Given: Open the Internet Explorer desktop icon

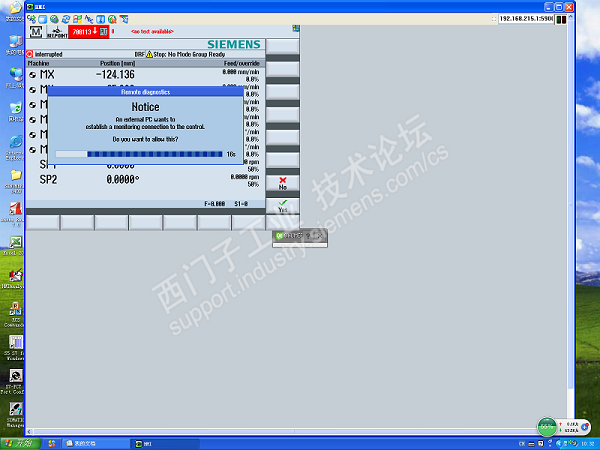Looking at the screenshot, I should click(15, 148).
